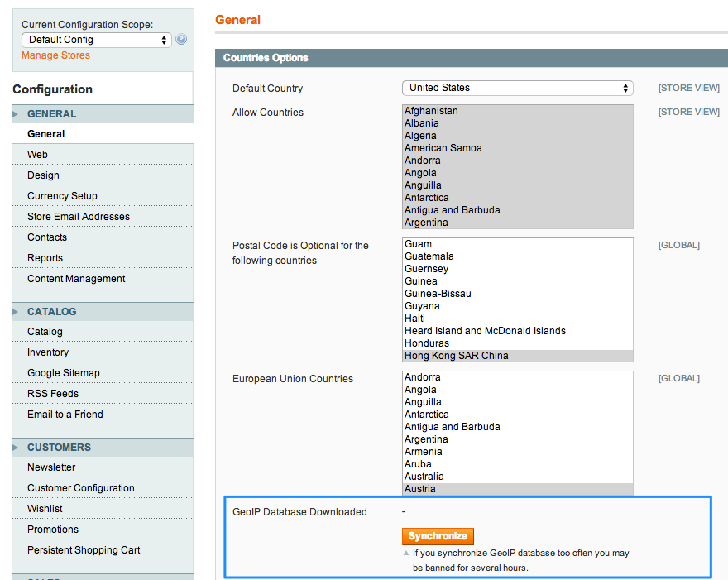
Task: Select Guatemala in the Postal Code Optional list
Action: tap(517, 256)
